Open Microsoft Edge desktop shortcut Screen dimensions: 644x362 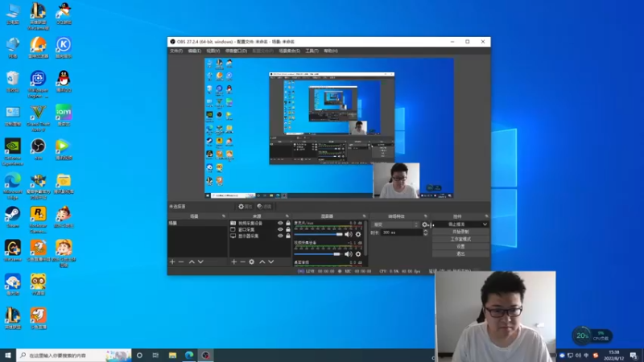[13, 186]
